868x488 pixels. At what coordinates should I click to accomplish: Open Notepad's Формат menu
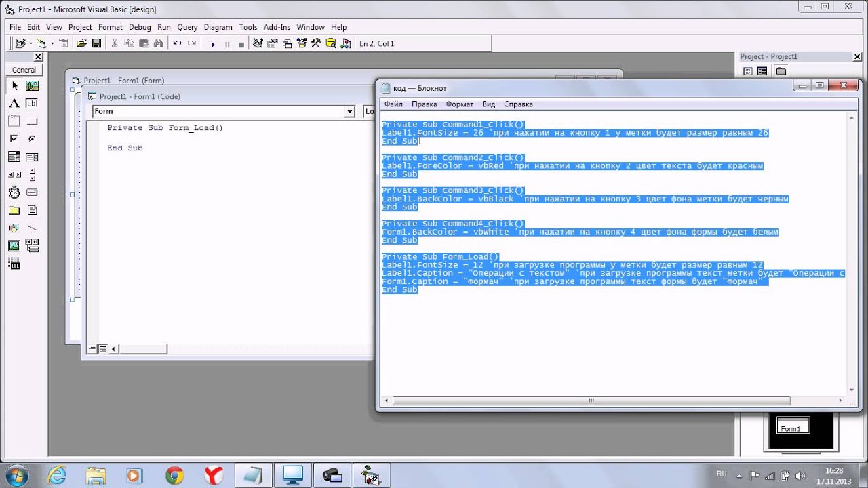coord(460,104)
